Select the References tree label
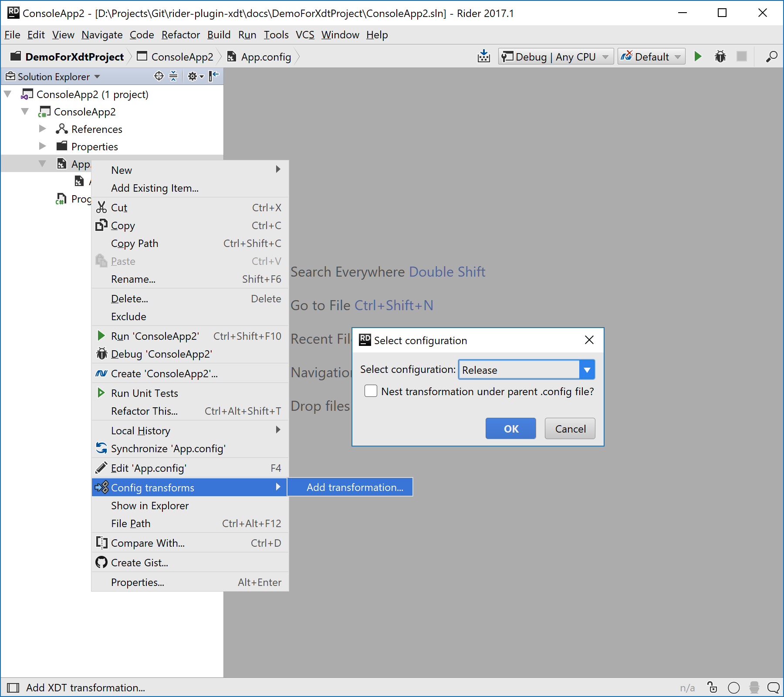The image size is (784, 697). (97, 129)
